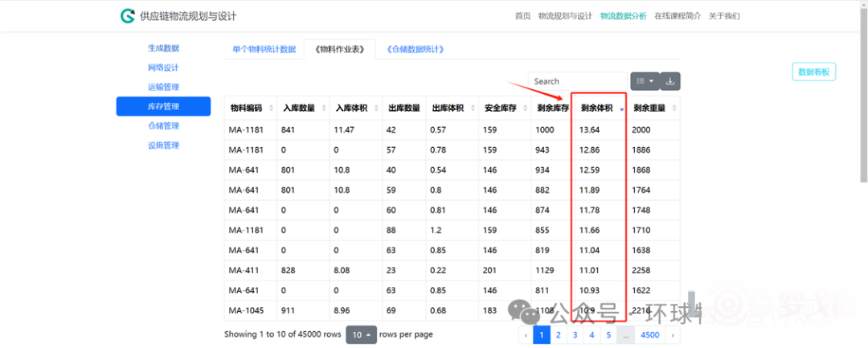Open 运输管理 in the sidebar
The height and width of the screenshot is (348, 868).
click(163, 87)
